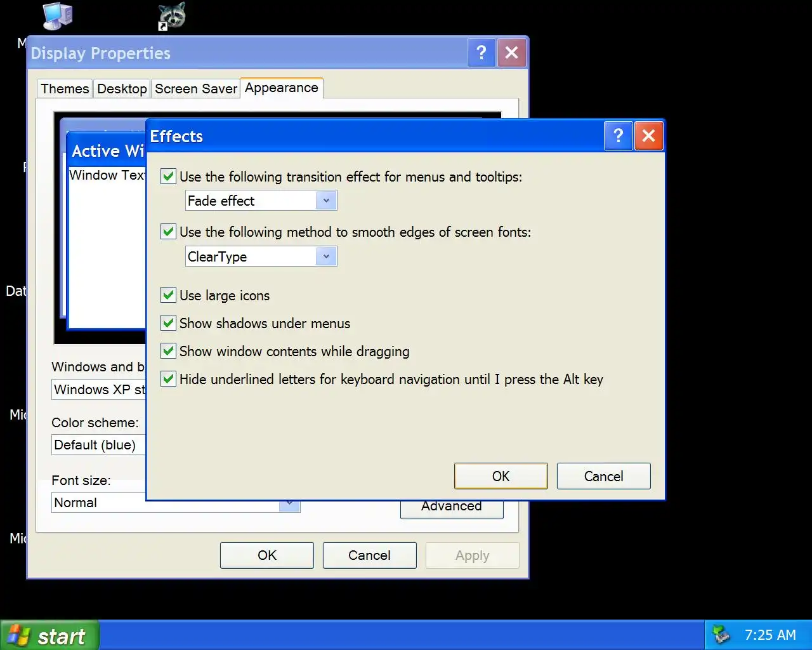Click the 7:25 AM taskbar clock
Viewport: 812px width, 650px height.
(x=770, y=635)
